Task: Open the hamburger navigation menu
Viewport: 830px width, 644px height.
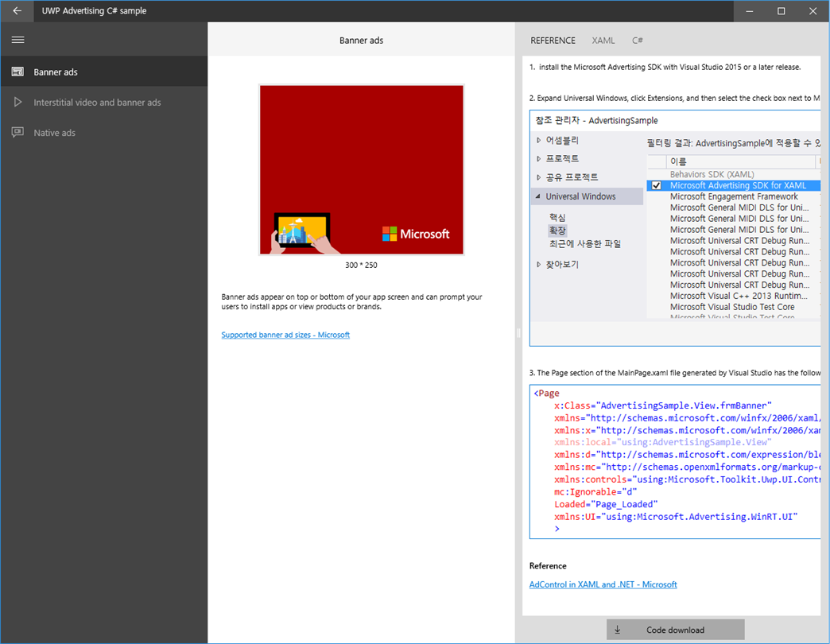Action: (x=17, y=40)
